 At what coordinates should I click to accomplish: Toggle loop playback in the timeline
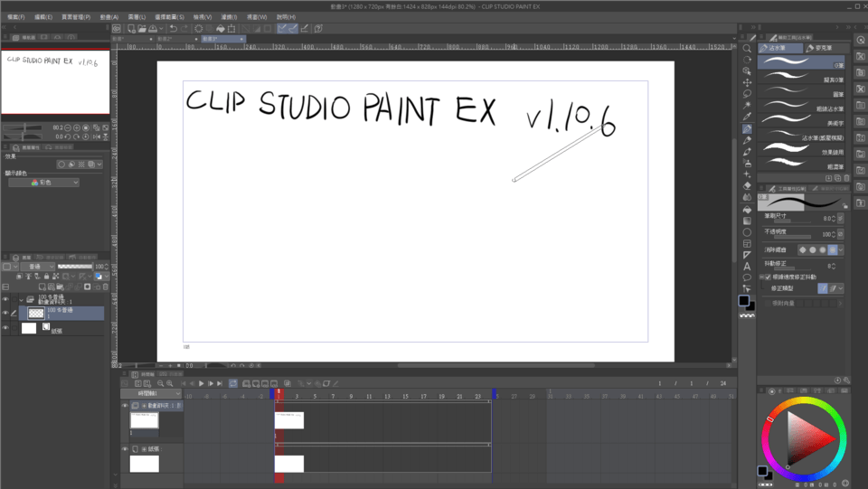coord(232,384)
